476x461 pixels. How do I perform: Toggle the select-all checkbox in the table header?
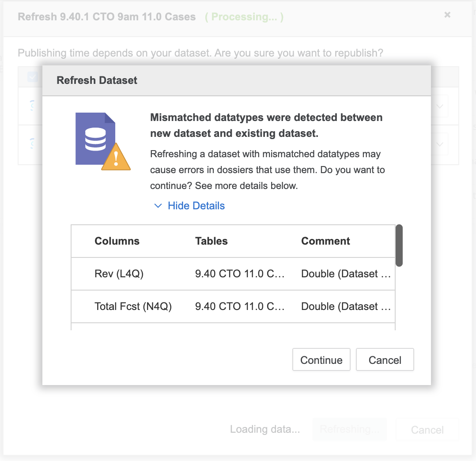(x=32, y=76)
